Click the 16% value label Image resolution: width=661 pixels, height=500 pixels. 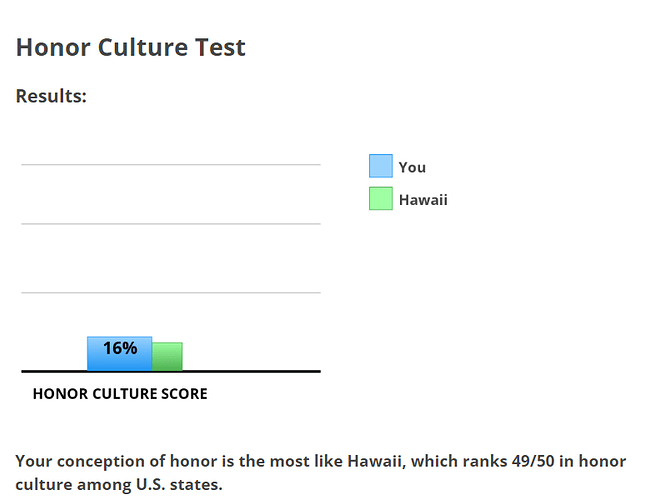tap(120, 348)
